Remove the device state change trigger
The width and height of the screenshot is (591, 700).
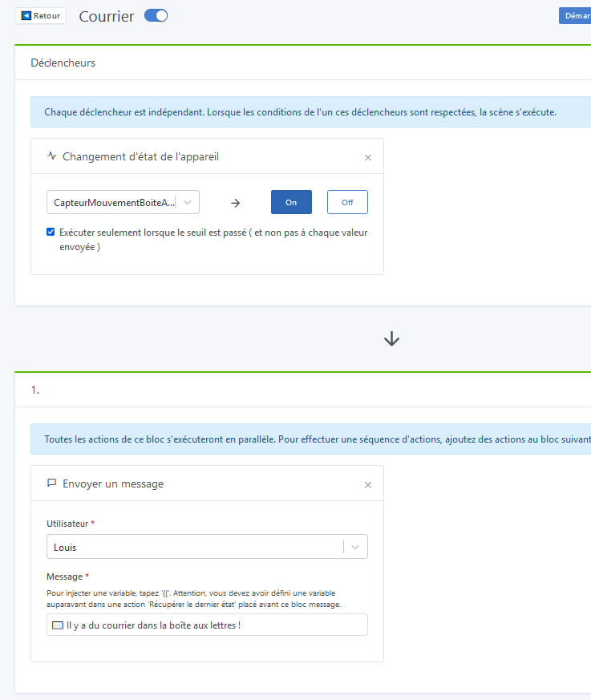[x=368, y=158]
